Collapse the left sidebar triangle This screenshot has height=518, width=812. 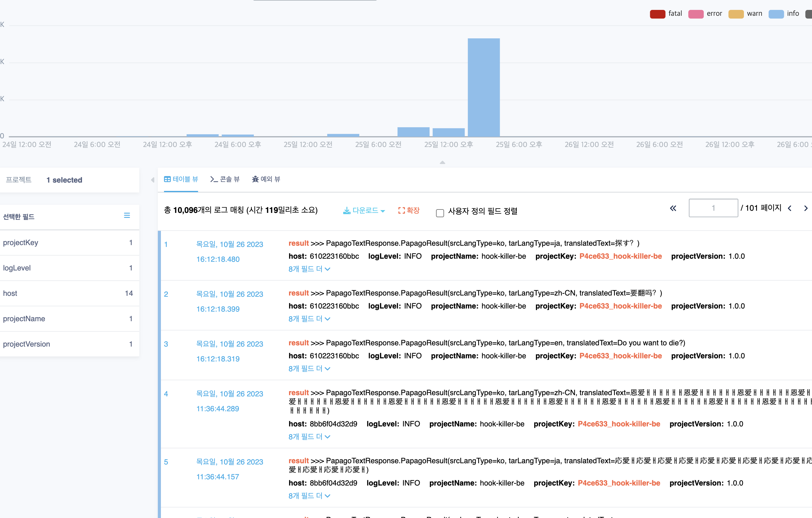click(153, 180)
